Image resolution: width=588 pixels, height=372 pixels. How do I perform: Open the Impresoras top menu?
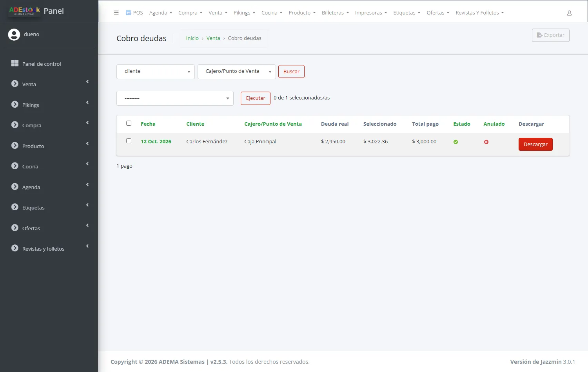point(371,13)
